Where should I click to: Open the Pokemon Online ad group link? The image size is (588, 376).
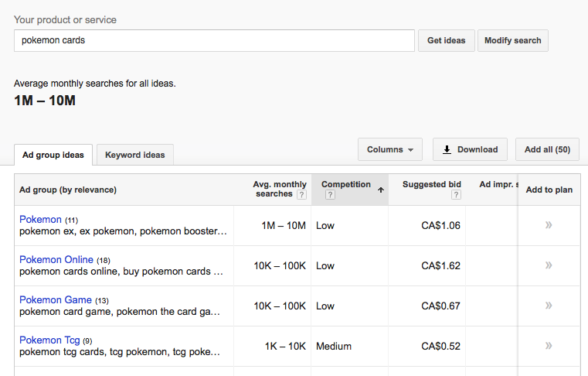tap(56, 259)
